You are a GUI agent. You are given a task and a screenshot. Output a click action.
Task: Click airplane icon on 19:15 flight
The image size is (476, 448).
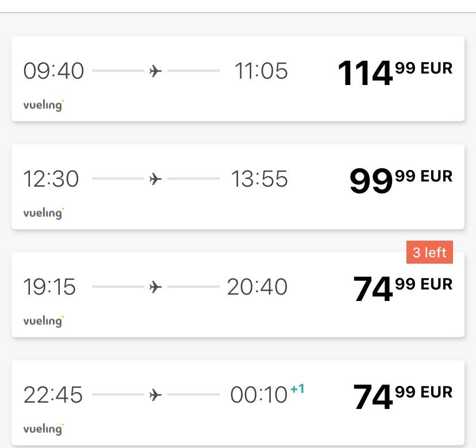pyautogui.click(x=155, y=287)
